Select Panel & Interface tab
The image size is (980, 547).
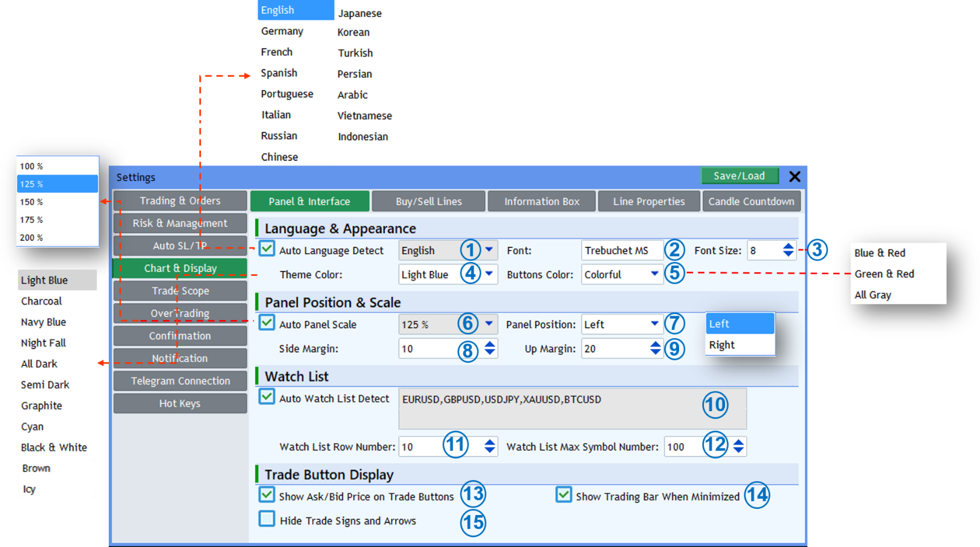(309, 201)
